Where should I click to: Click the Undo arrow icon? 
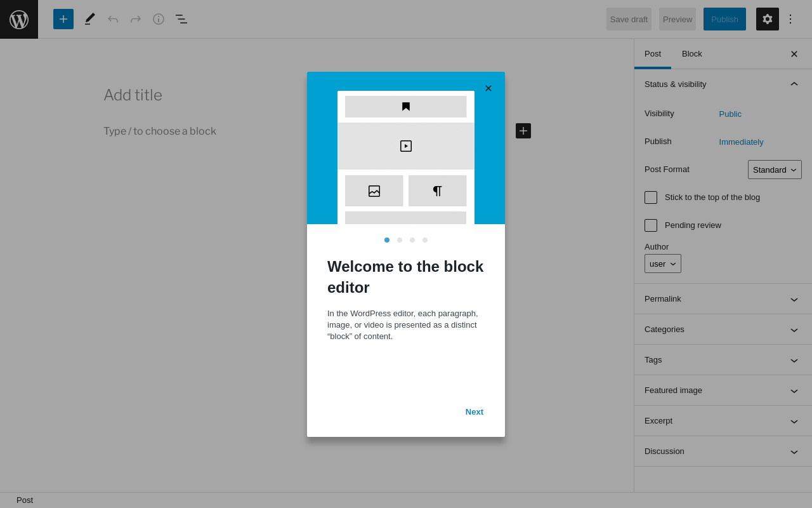[113, 19]
